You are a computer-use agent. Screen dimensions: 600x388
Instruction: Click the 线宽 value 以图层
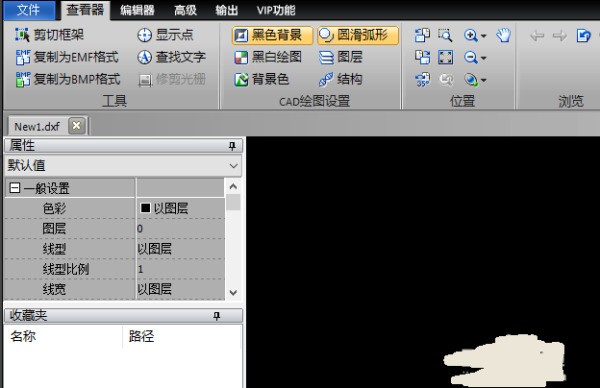coord(181,289)
